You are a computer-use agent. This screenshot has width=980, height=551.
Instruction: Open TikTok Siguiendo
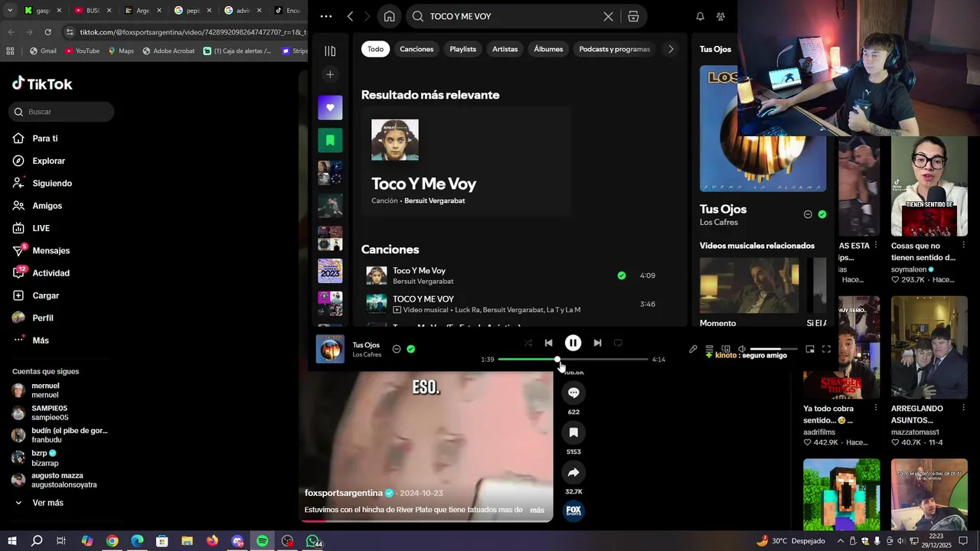[x=52, y=183]
